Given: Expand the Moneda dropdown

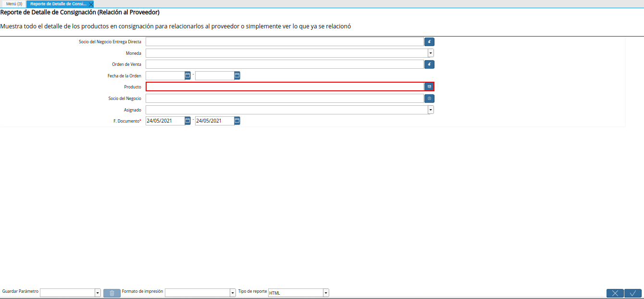Looking at the screenshot, I should point(430,53).
